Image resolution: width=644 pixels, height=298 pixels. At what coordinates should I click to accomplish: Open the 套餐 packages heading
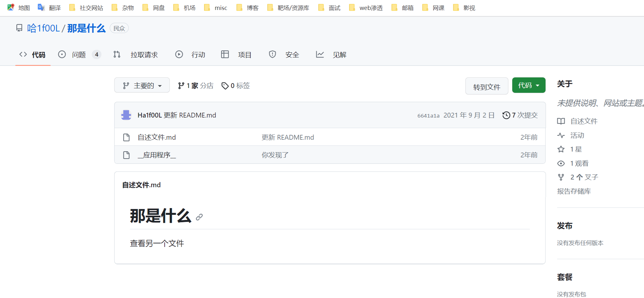click(564, 277)
